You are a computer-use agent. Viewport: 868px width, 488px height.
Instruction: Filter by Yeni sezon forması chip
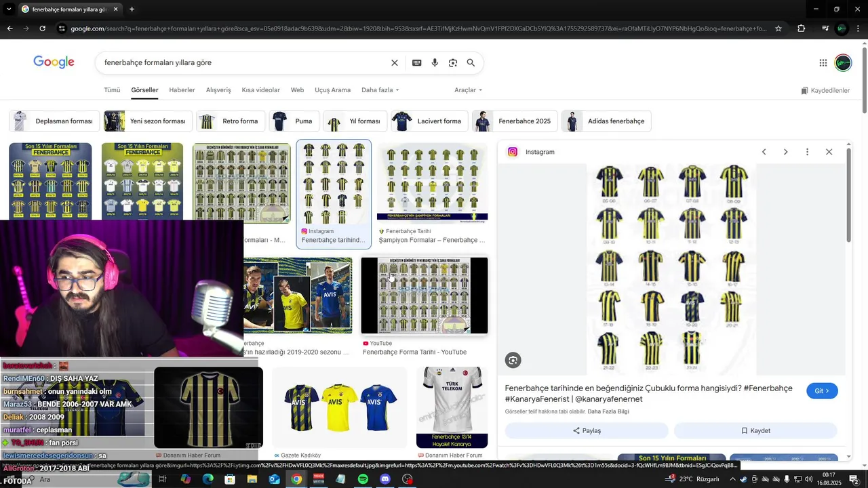coord(148,121)
